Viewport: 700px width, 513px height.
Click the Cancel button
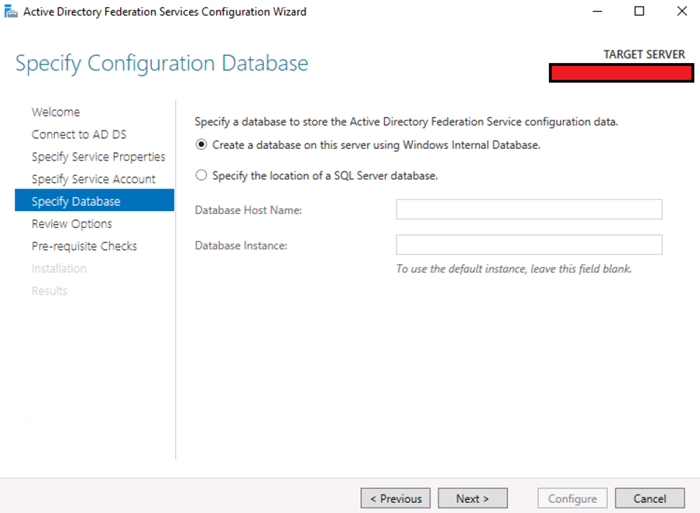650,498
